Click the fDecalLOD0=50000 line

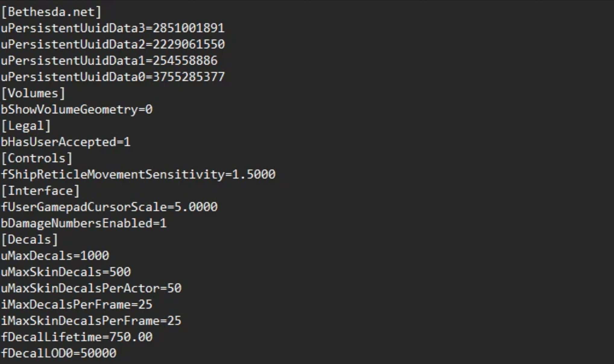(x=58, y=353)
